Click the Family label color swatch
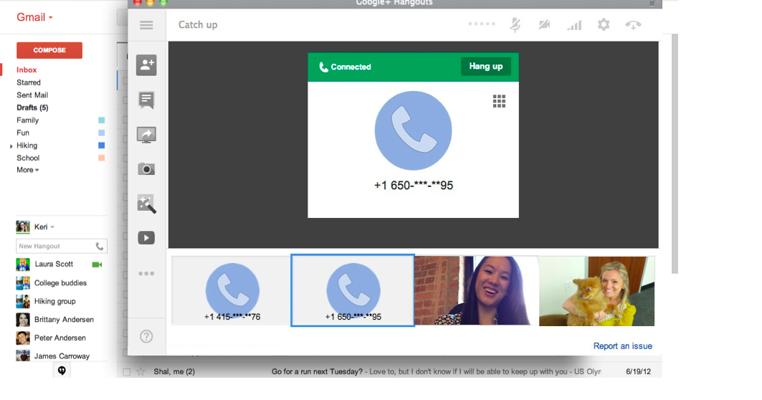The width and height of the screenshot is (762, 400). tap(102, 120)
